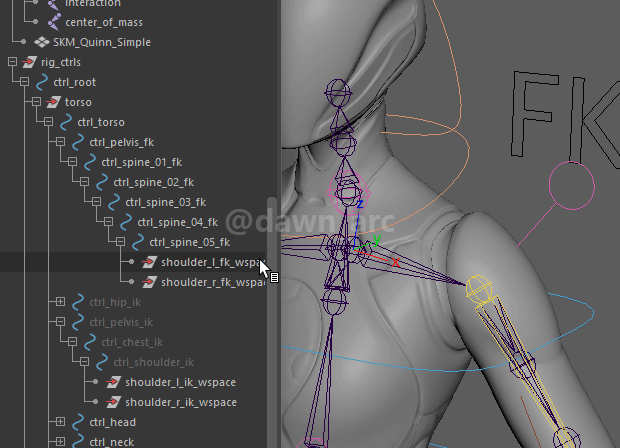Select ctrl_root in the outliner

coord(75,82)
